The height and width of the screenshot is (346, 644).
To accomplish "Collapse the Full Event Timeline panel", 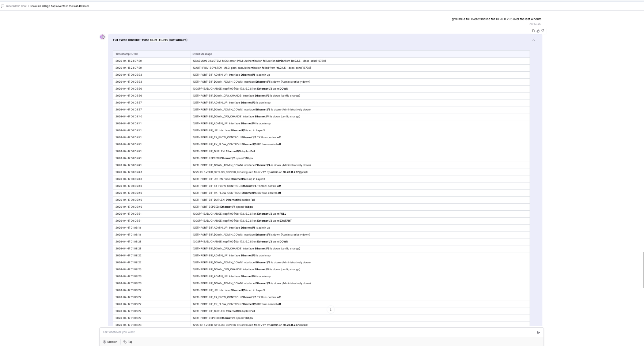I will point(533,40).
